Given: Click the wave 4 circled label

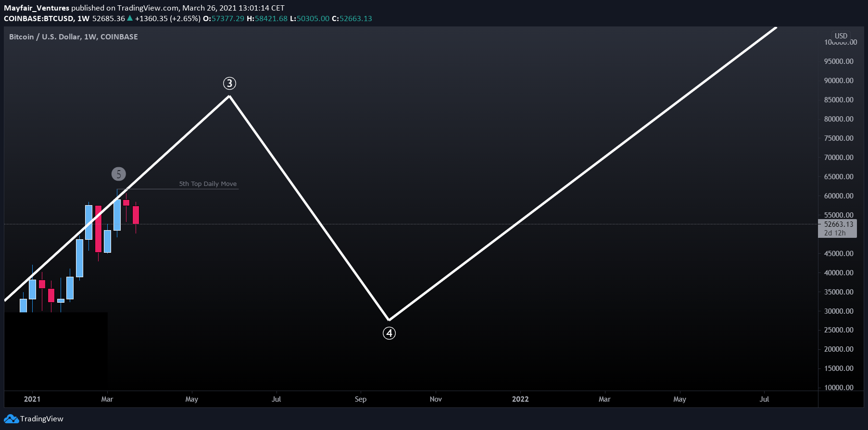Looking at the screenshot, I should 389,333.
